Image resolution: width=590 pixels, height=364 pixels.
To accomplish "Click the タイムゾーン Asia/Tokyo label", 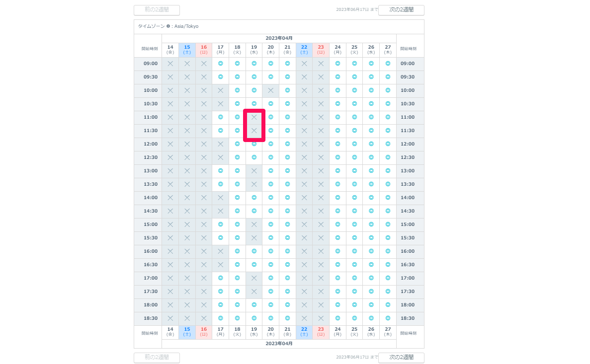I will tap(168, 26).
